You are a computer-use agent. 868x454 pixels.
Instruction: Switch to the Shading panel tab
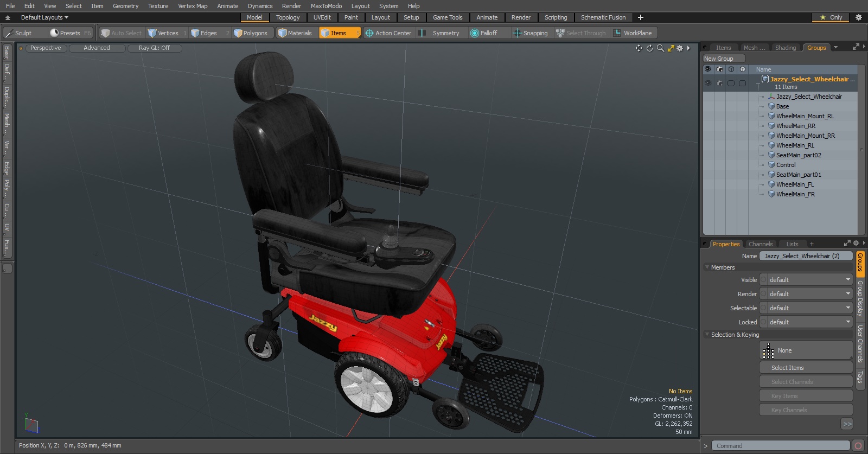click(786, 48)
